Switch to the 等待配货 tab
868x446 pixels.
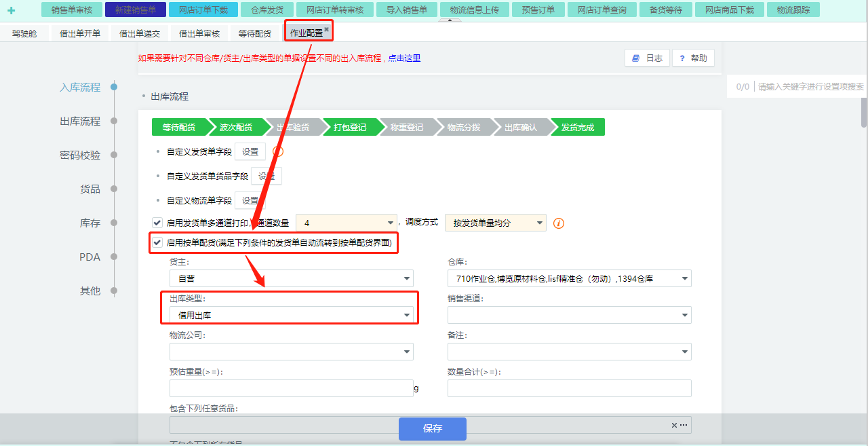tap(255, 33)
